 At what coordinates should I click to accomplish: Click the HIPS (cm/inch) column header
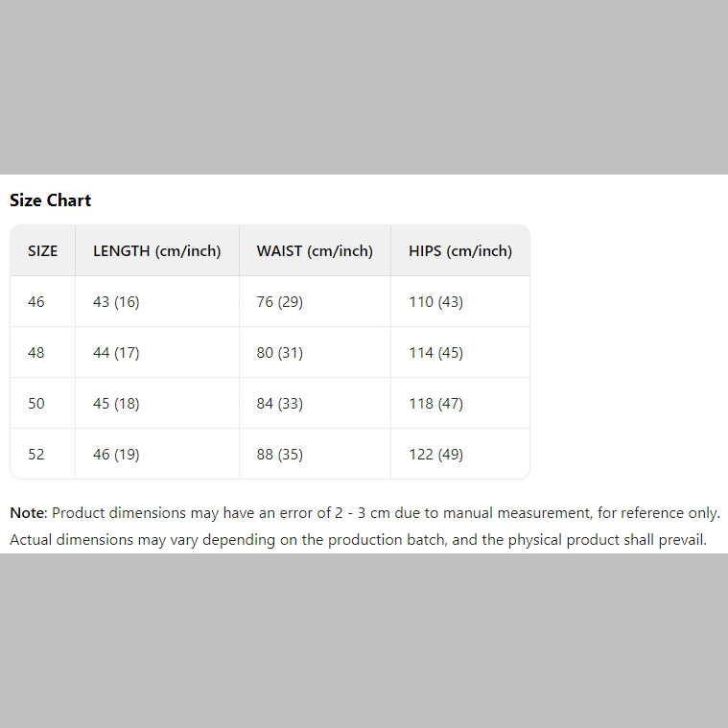[460, 251]
